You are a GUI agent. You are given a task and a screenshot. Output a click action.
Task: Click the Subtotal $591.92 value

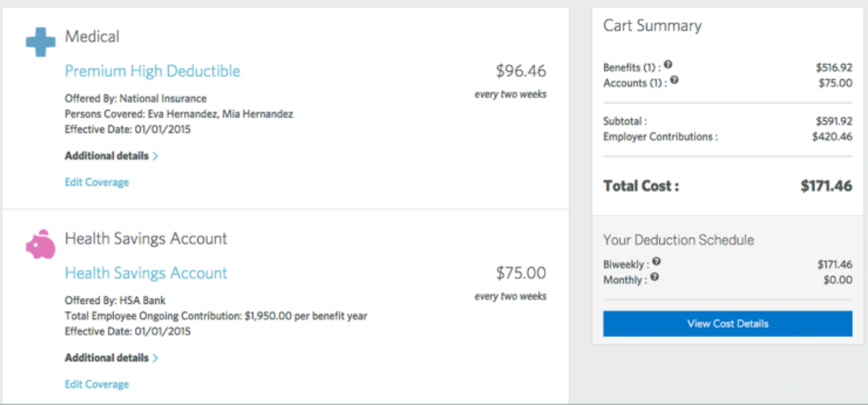833,121
